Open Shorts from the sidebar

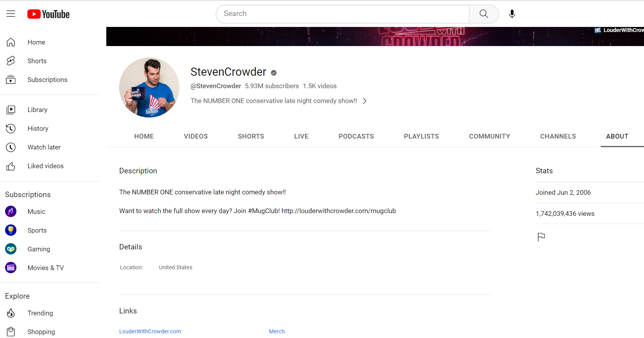point(37,61)
